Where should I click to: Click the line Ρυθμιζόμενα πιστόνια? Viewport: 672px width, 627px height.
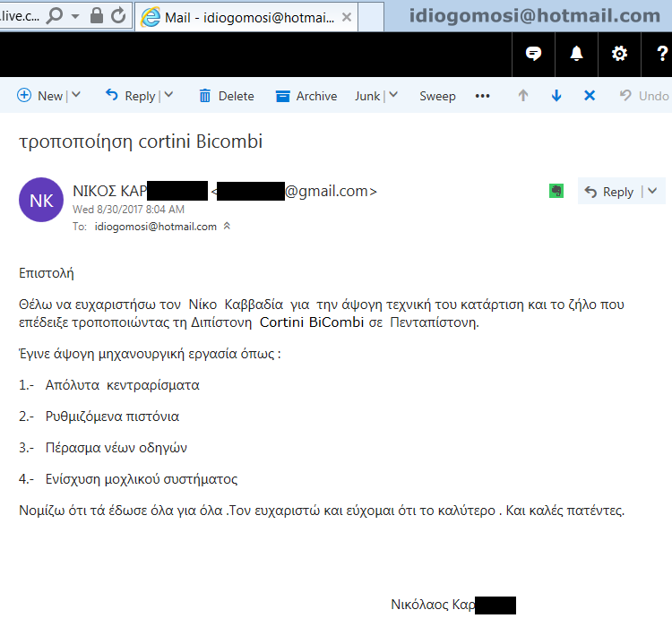pos(112,417)
